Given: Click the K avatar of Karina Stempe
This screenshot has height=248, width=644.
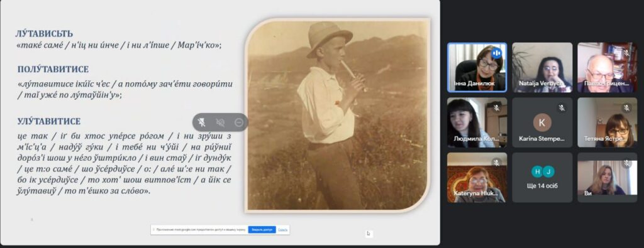Looking at the screenshot, I should tap(542, 122).
